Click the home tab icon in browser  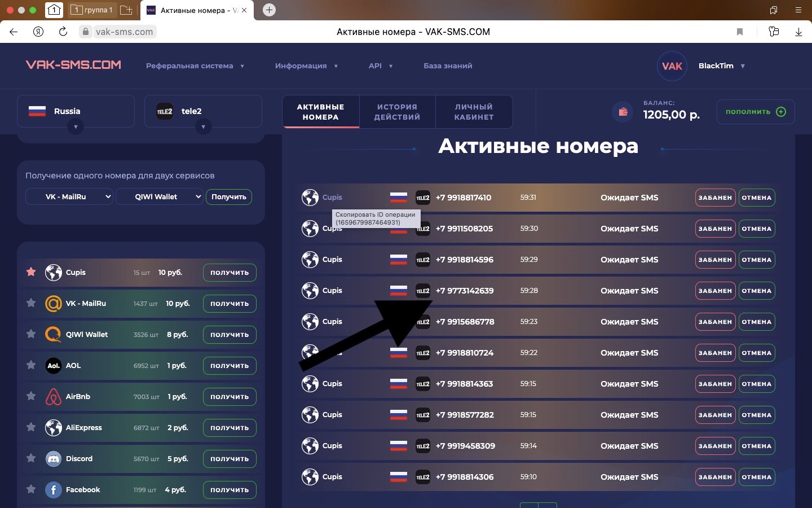click(x=54, y=10)
